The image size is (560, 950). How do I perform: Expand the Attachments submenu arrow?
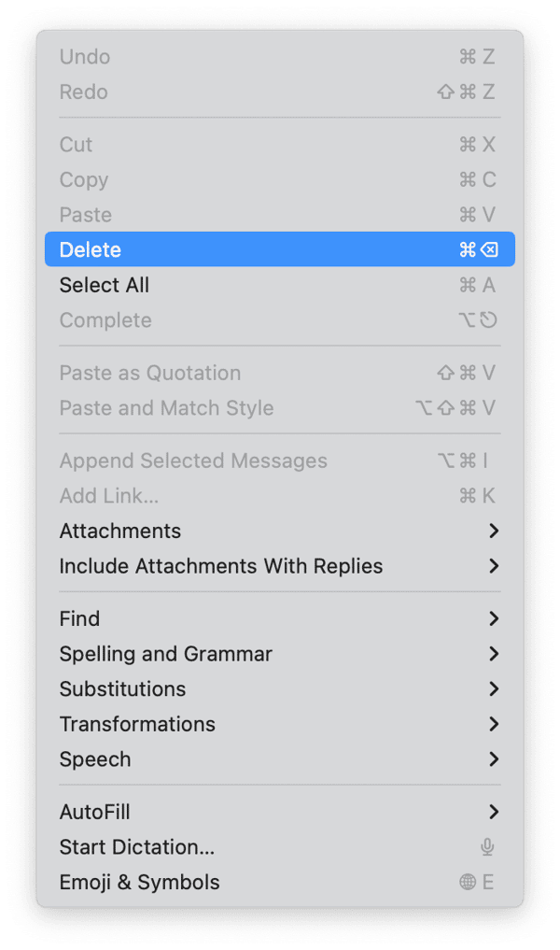click(x=494, y=531)
